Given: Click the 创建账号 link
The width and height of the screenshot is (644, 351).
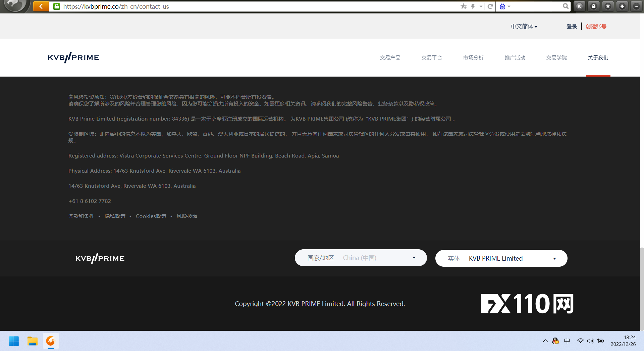Looking at the screenshot, I should 596,27.
